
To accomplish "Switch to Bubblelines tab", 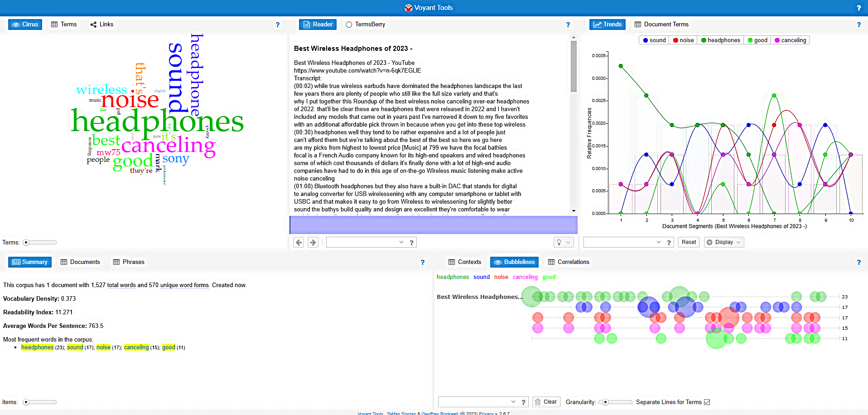I will (514, 262).
